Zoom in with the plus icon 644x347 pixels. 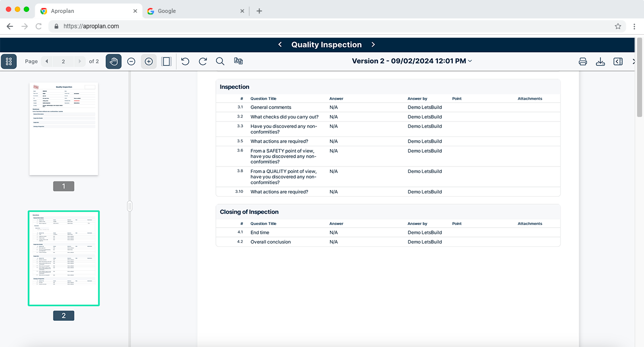(x=149, y=61)
